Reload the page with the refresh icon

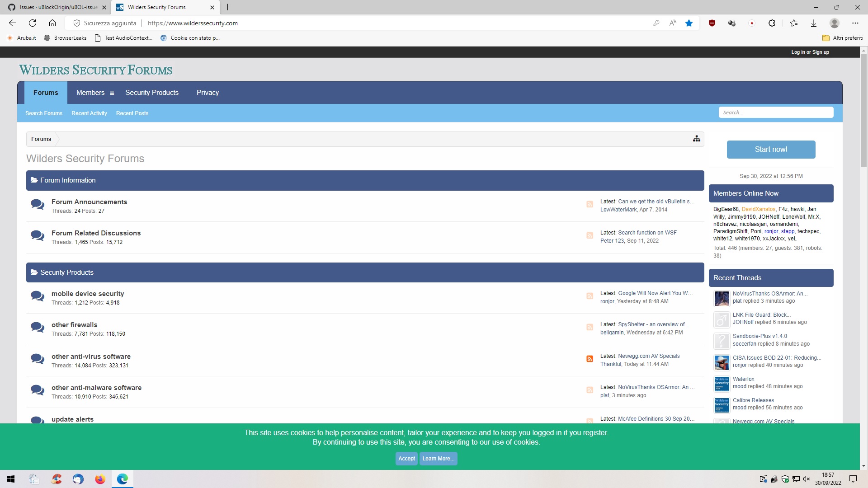click(x=33, y=23)
